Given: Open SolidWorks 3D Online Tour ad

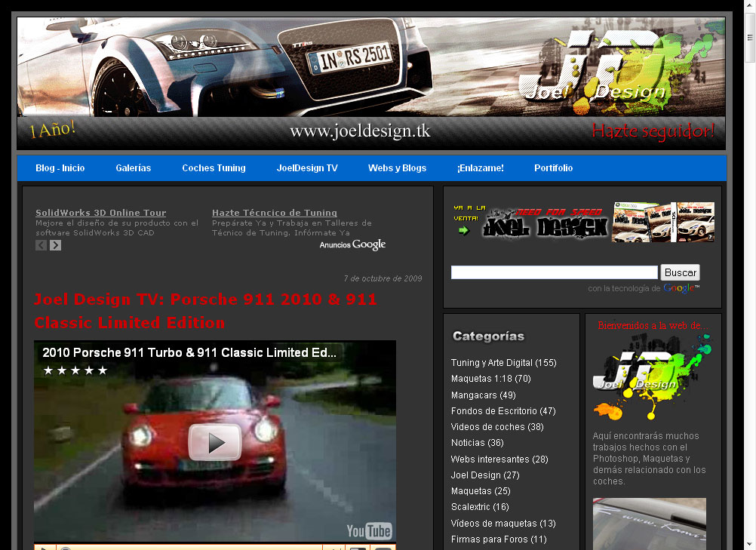Looking at the screenshot, I should 101,213.
